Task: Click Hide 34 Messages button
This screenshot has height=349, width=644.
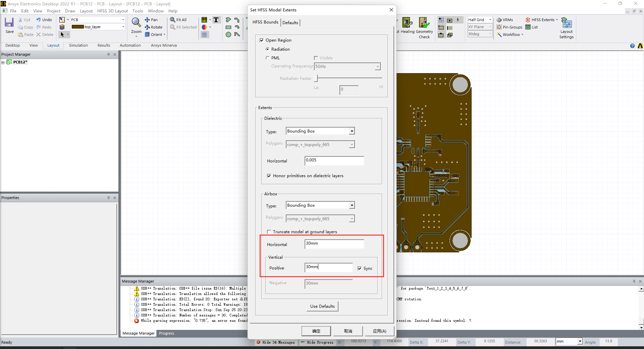Action: 276,342
